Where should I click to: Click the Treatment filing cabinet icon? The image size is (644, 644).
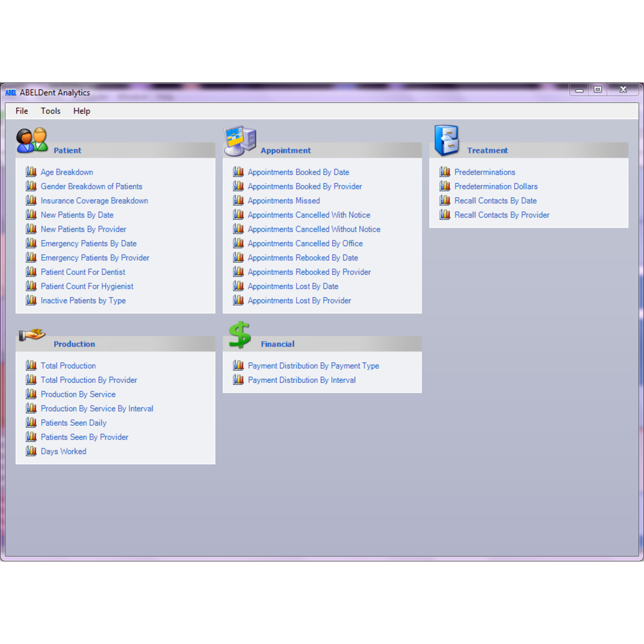pos(446,140)
